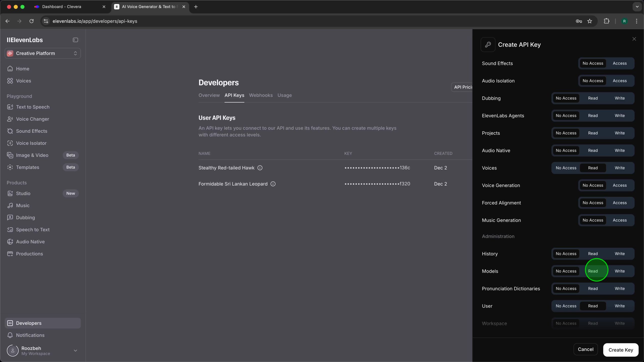
Task: Click the Voice Changer sidebar icon
Action: coord(10,119)
